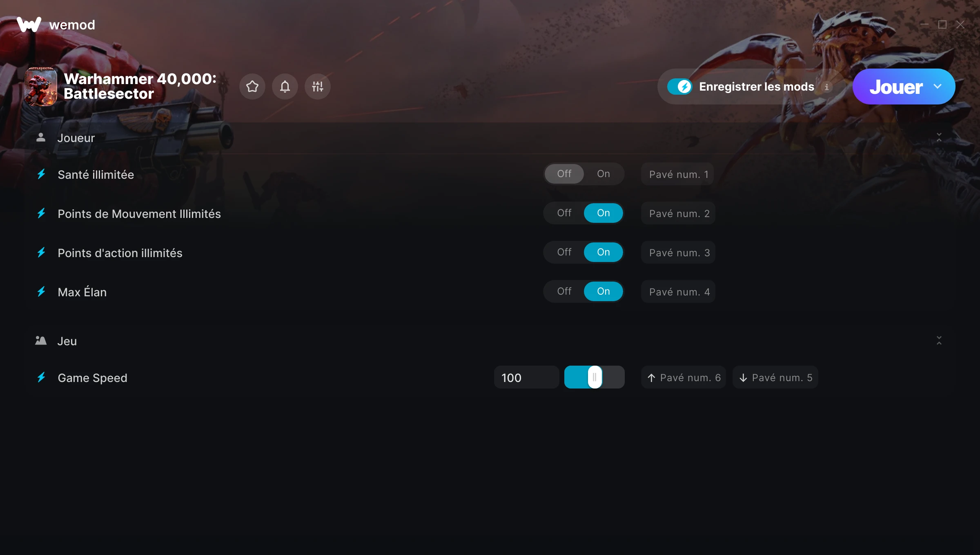The width and height of the screenshot is (980, 555).
Task: Click the Joueur person icon
Action: 41,138
